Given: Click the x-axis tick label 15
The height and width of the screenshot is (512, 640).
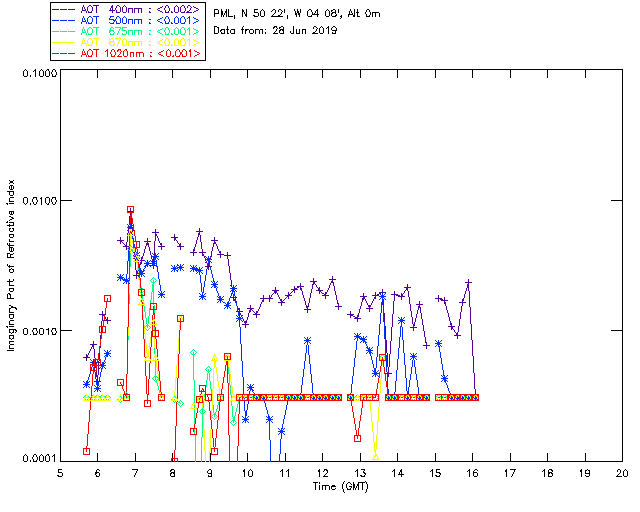Looking at the screenshot, I should pos(435,473).
